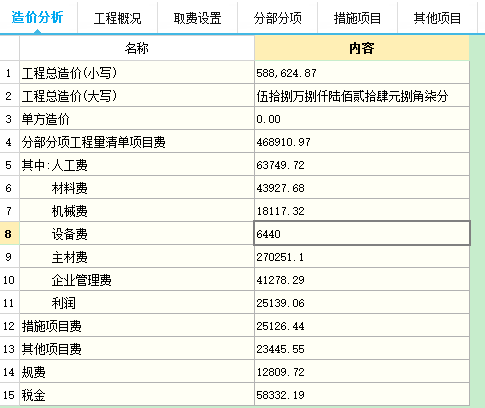Select the 工程总造价(大写) name cell
Image resolution: width=485 pixels, height=408 pixels.
click(x=137, y=96)
